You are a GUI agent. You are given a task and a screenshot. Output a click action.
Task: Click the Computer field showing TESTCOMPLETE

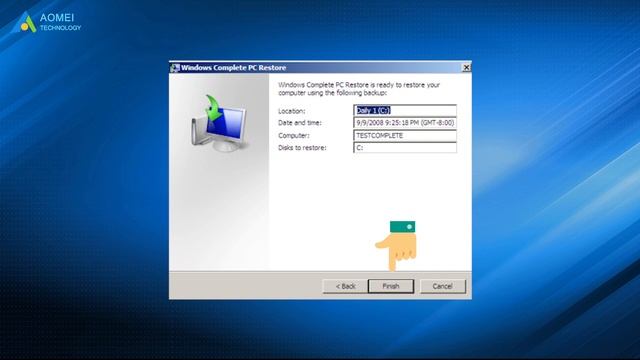click(404, 136)
